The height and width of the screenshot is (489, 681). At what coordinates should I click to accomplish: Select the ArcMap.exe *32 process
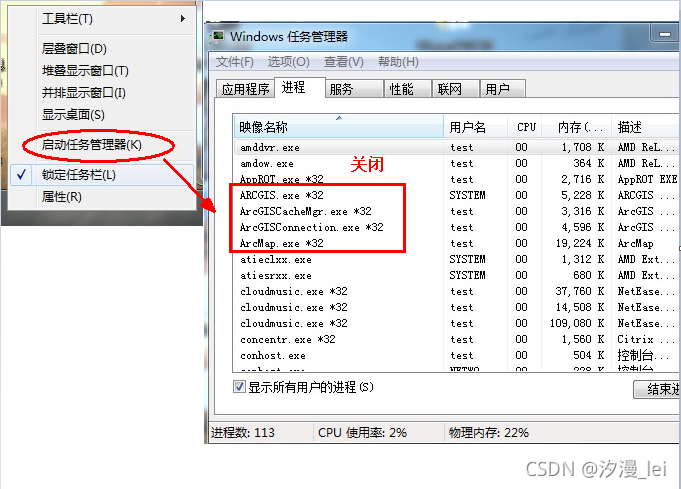[x=456, y=243]
